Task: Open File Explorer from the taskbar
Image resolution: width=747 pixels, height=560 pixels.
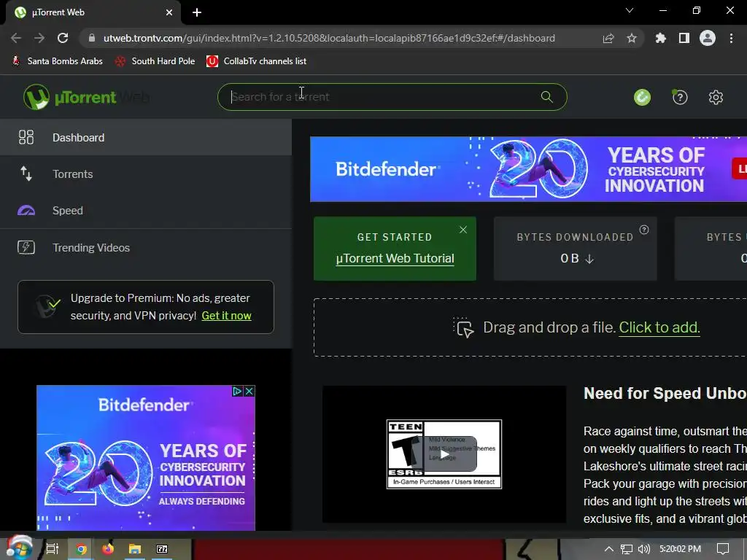Action: 135,549
